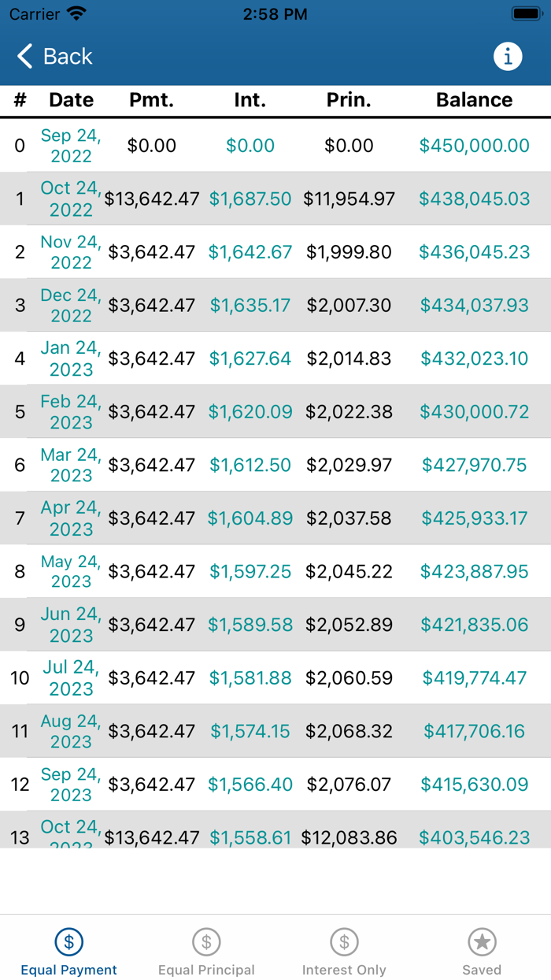Select the Equal Principal dollar icon
The height and width of the screenshot is (980, 551).
click(206, 941)
